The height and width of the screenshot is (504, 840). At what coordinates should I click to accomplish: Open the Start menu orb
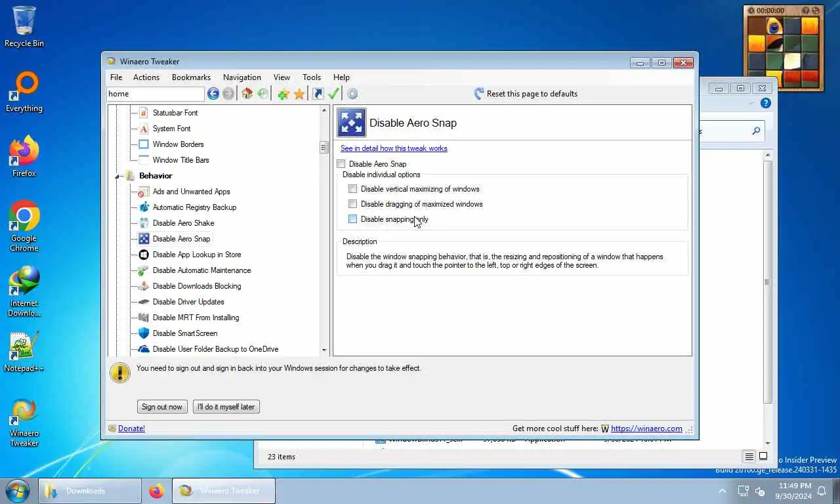coord(17,491)
